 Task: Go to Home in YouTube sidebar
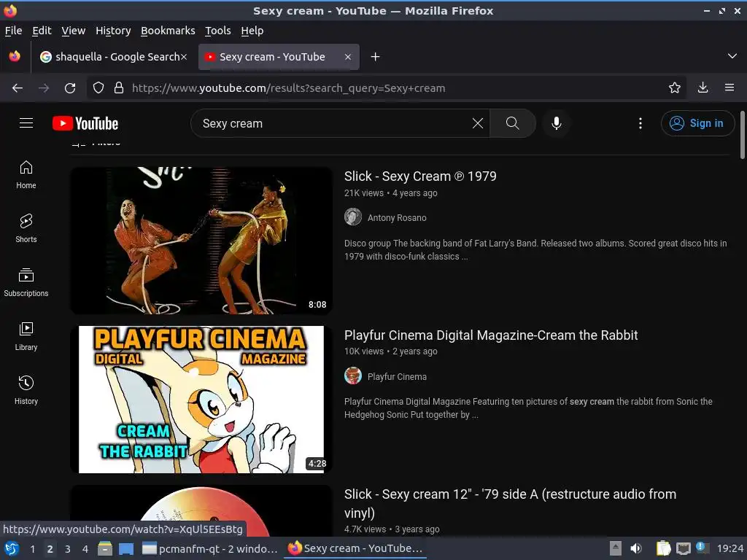pos(26,175)
